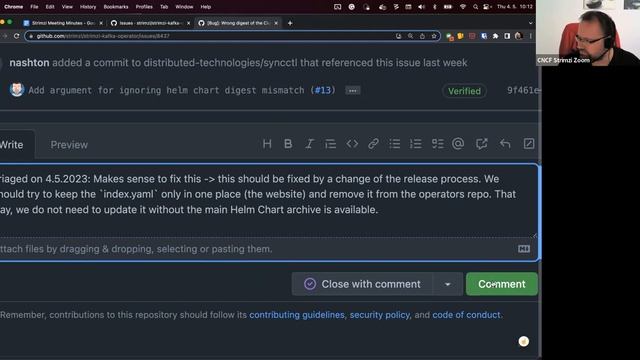The image size is (640, 360).
Task: Click the zoom magnifier icon in the address bar
Action: click(x=410, y=36)
